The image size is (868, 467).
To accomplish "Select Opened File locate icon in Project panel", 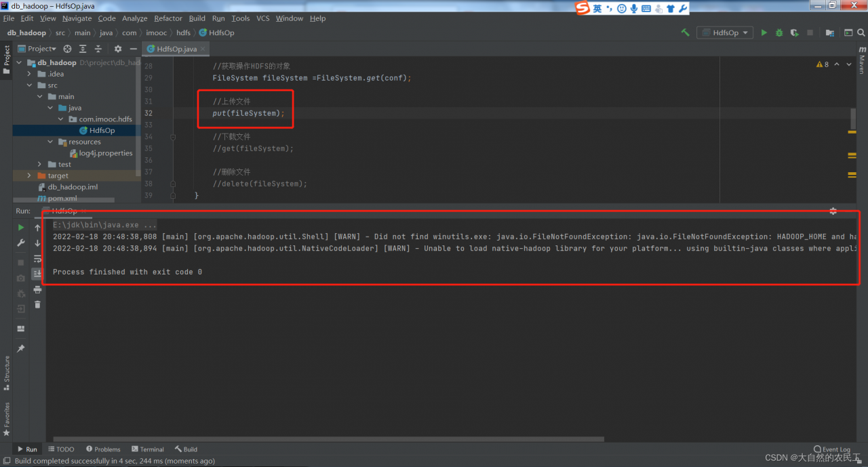I will (67, 49).
